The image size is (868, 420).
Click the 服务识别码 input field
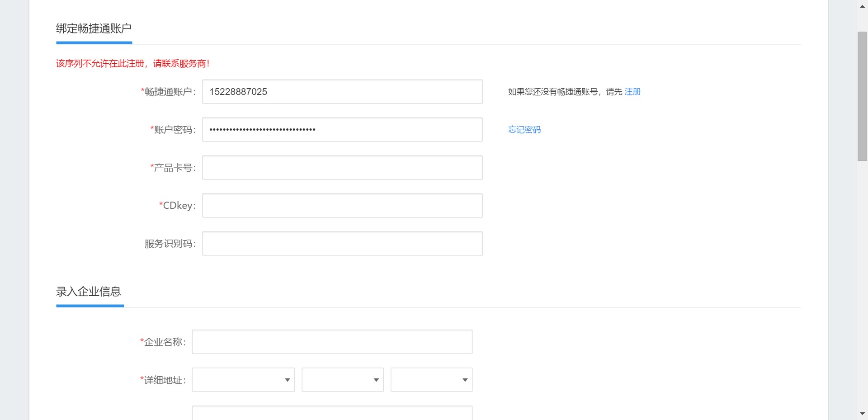coord(342,244)
